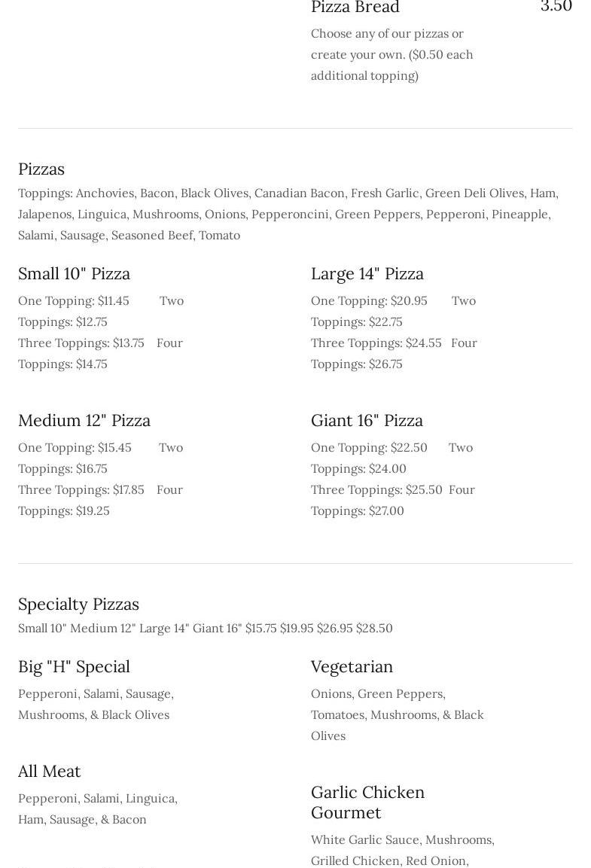Click the Small 10" Pizza topping prices
591x868 pixels.
(101, 332)
